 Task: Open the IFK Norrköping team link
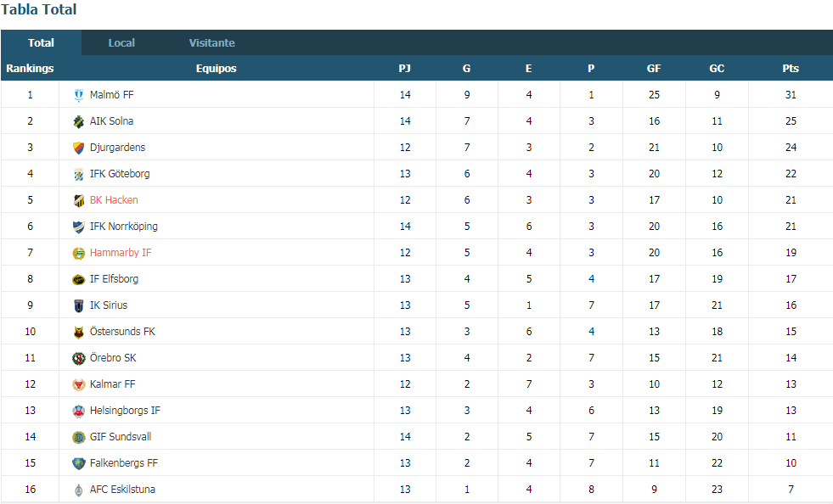(x=124, y=227)
